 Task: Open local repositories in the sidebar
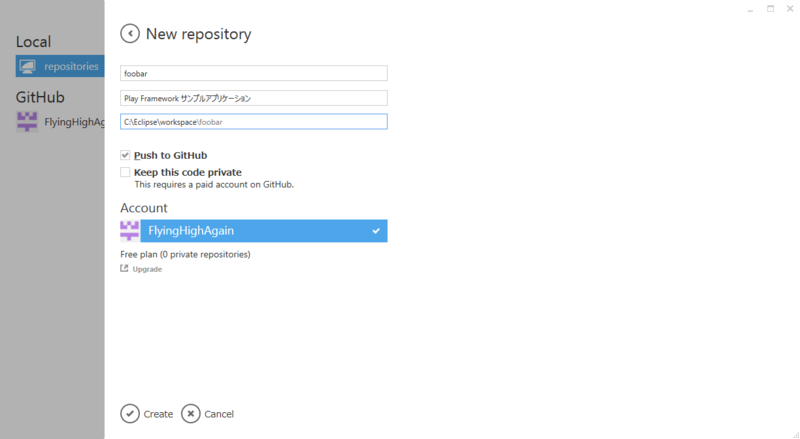click(x=60, y=66)
